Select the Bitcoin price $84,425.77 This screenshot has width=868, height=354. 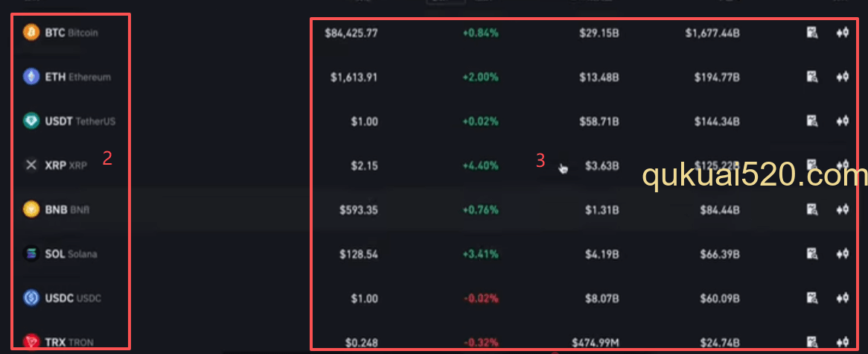point(351,34)
